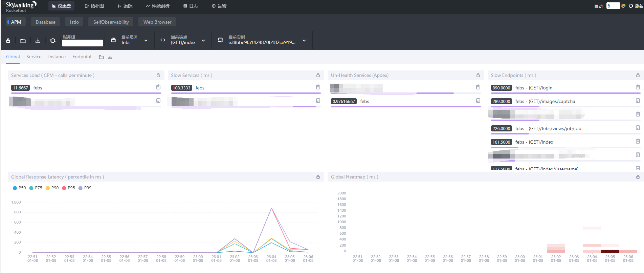This screenshot has width=644, height=273.
Task: Click download icon next to Endpoint tab
Action: click(x=110, y=57)
